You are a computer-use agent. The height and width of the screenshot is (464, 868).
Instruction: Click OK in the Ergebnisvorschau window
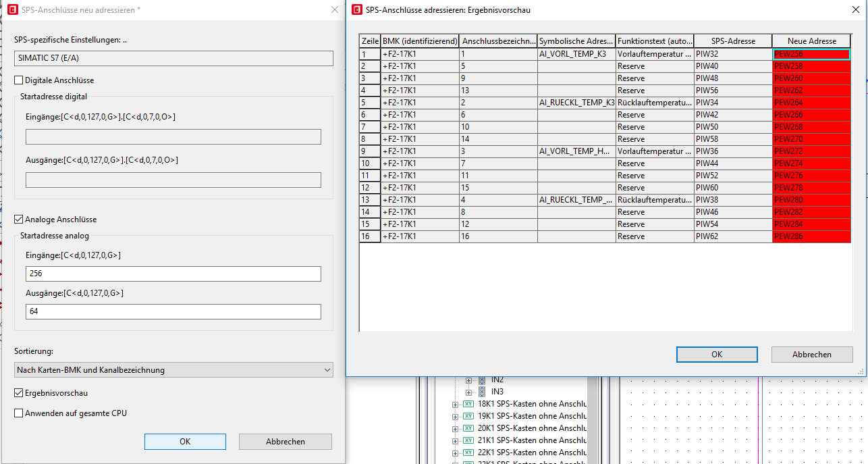click(x=717, y=355)
